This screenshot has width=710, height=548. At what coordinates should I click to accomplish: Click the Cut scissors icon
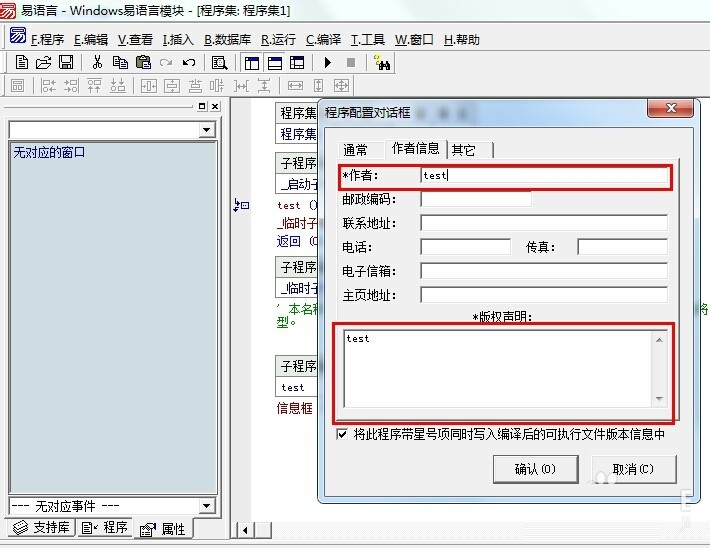(97, 62)
